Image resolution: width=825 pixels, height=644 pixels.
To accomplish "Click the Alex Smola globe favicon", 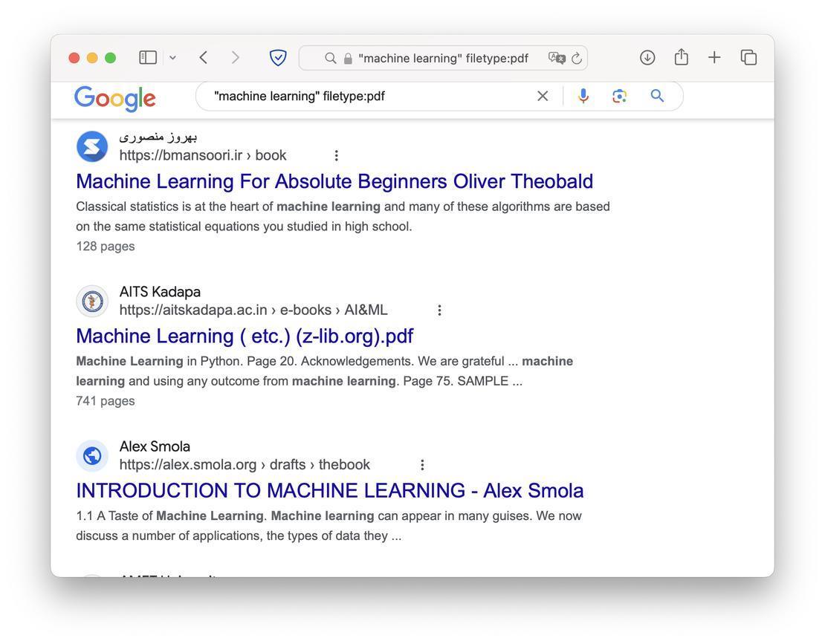I will 92,456.
